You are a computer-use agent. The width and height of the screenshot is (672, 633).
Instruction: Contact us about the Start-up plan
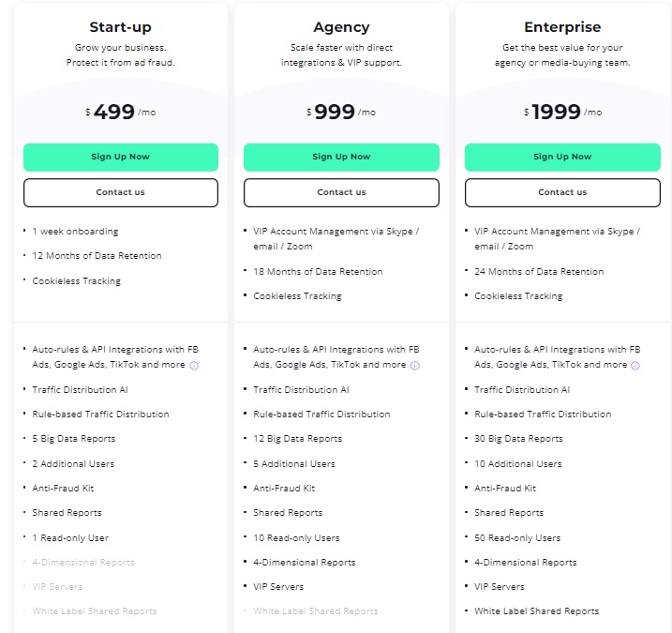[x=120, y=192]
